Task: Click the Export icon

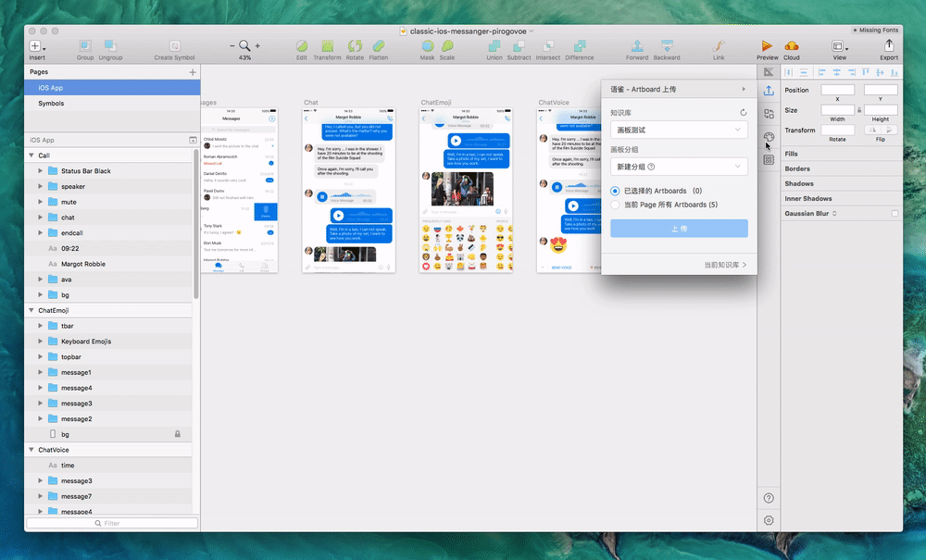Action: click(x=888, y=46)
